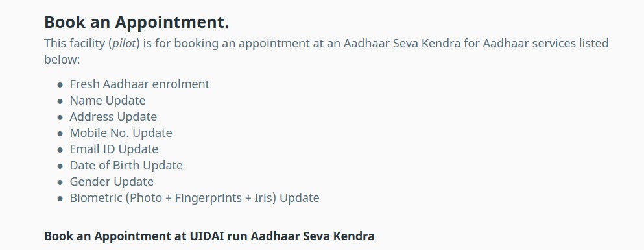Select the "Fresh Aadhaar enrolment" list item
644x250 pixels.
[x=139, y=84]
